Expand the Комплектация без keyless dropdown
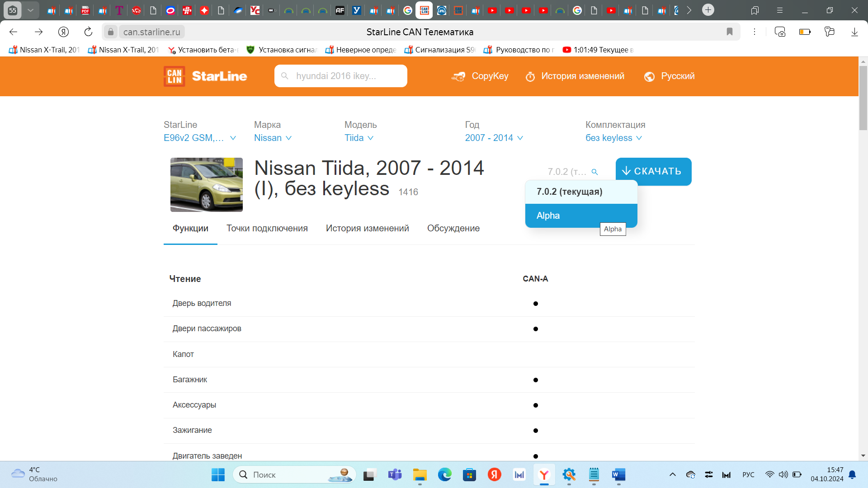The image size is (868, 488). [613, 138]
